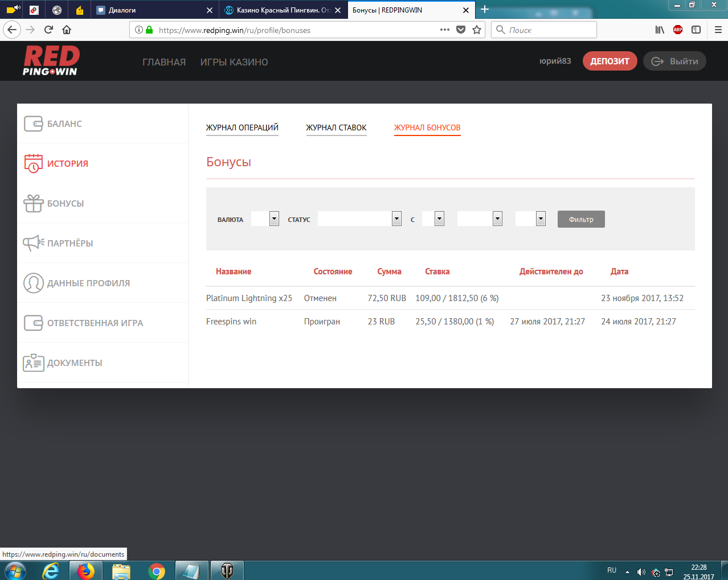The width and height of the screenshot is (728, 580).
Task: Click the gift box icon beside БОНУСЫ
Action: click(x=34, y=203)
